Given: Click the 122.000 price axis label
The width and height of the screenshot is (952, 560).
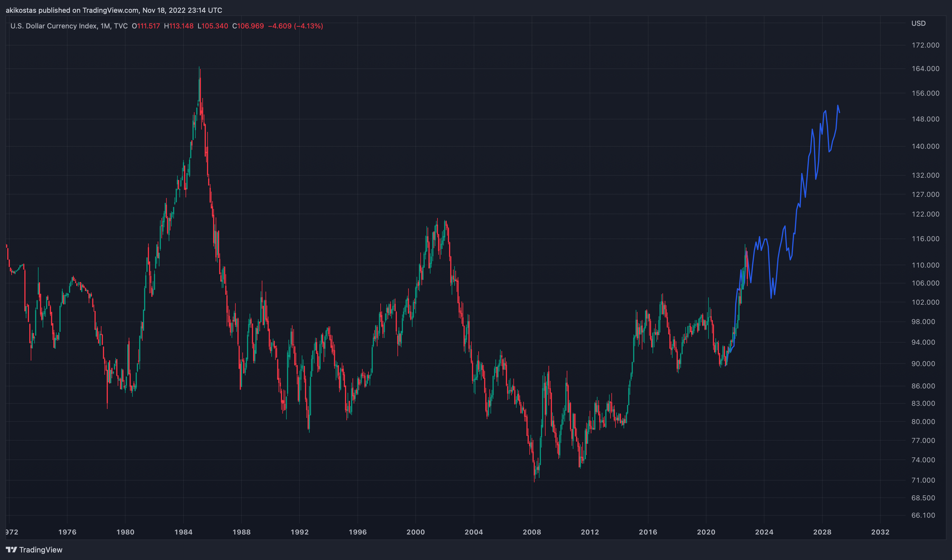Looking at the screenshot, I should (925, 214).
